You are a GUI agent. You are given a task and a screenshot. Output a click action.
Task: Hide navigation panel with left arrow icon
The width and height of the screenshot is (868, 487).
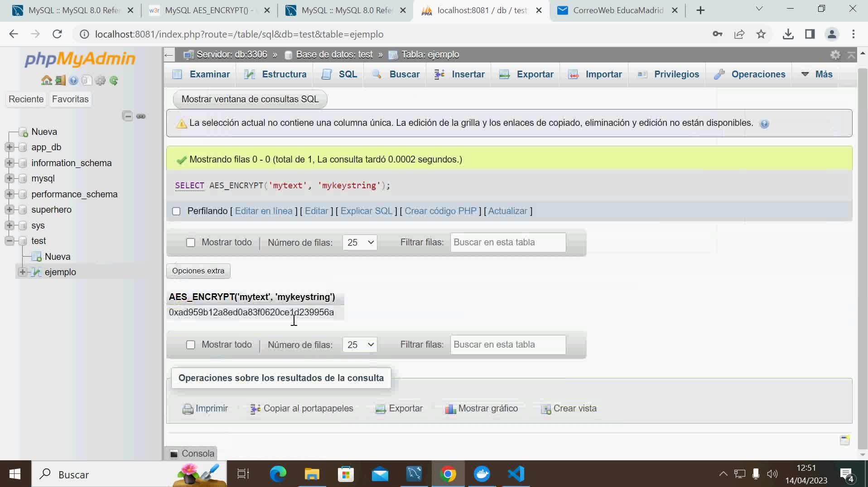(169, 55)
